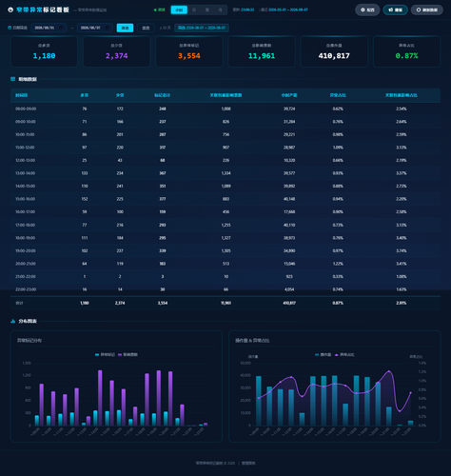Click the cyan query button beside the date fields

click(125, 28)
